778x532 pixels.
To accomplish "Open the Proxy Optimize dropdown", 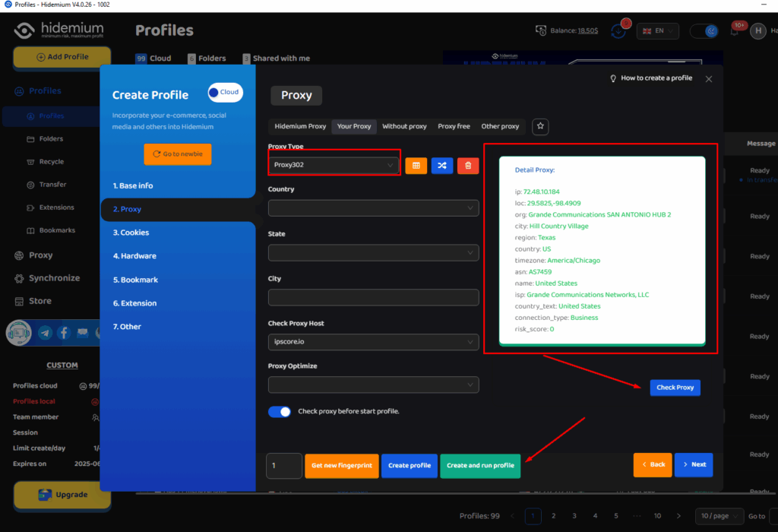I will 373,385.
